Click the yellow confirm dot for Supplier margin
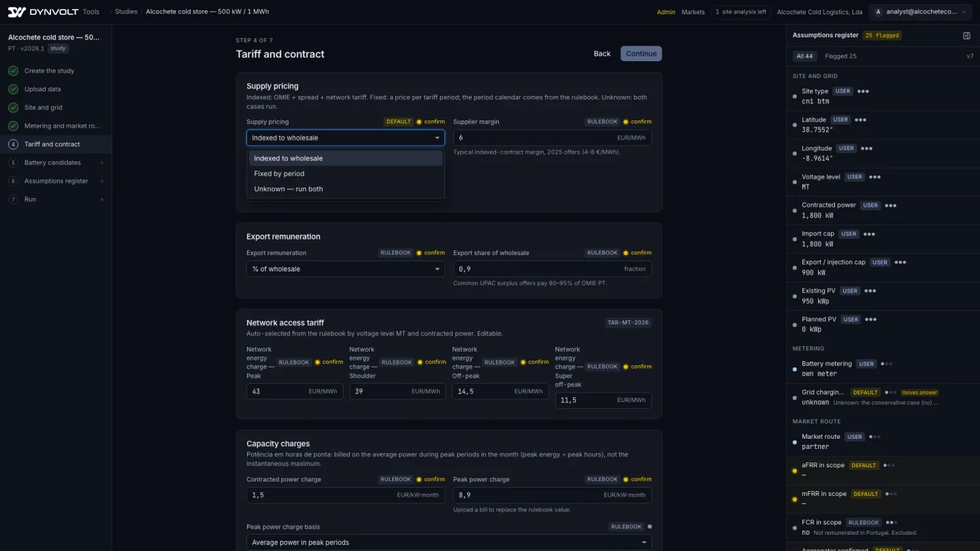 coord(625,122)
